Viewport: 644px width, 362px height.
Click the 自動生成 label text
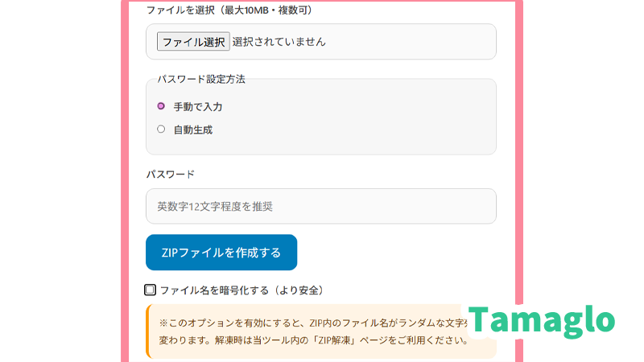tap(193, 129)
